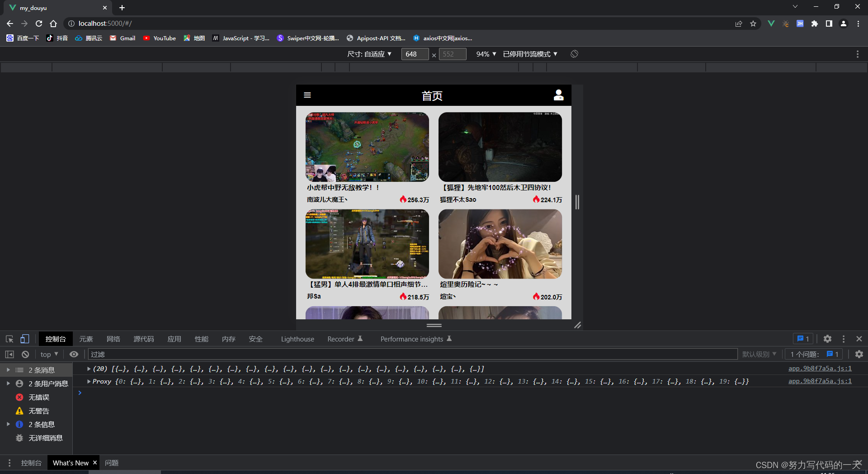Viewport: 868px width, 474px height.
Task: Go to the browser home page
Action: point(53,24)
